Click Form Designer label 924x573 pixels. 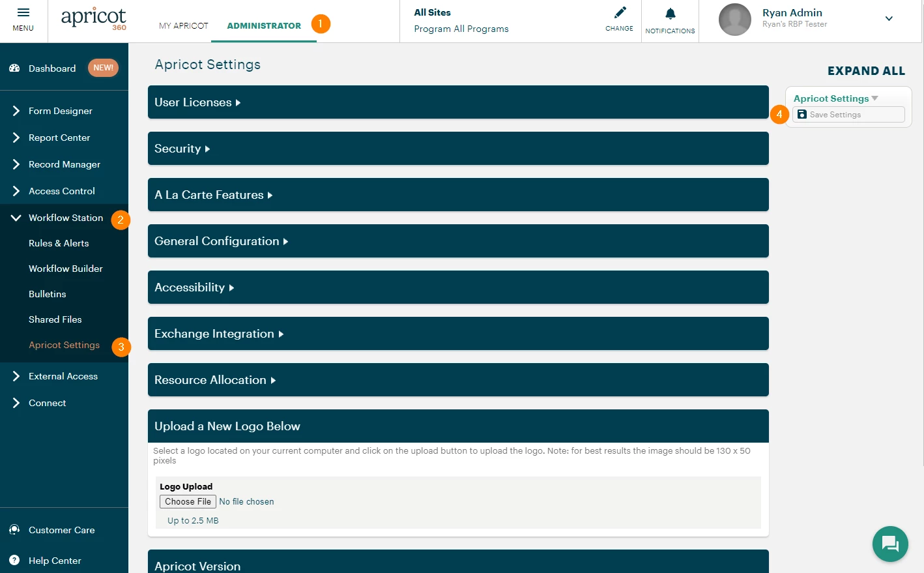(61, 111)
